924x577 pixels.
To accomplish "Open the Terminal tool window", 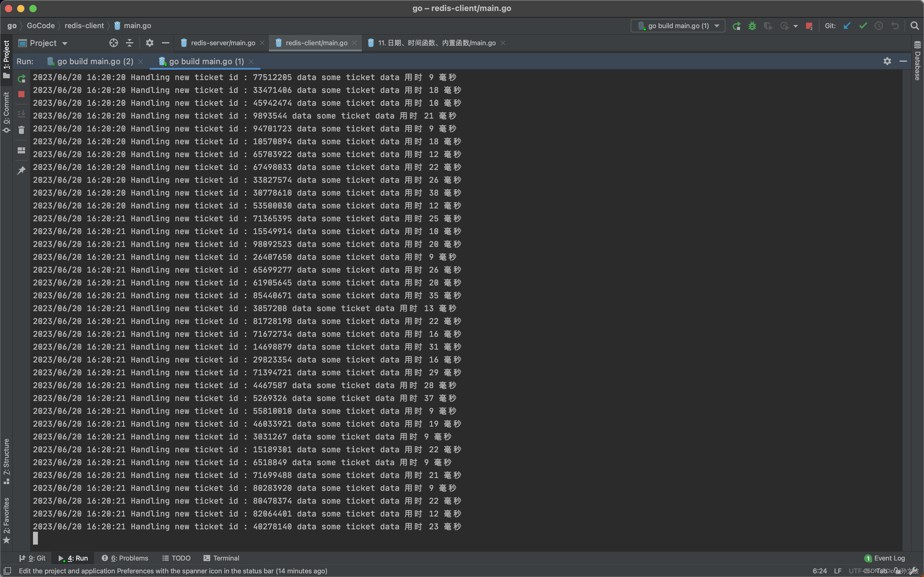I will (x=222, y=558).
